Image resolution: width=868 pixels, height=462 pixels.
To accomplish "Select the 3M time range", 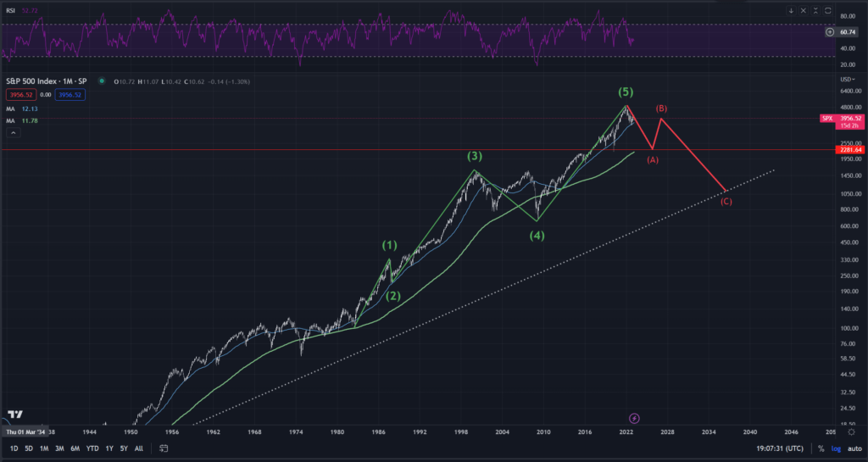I will [x=59, y=448].
